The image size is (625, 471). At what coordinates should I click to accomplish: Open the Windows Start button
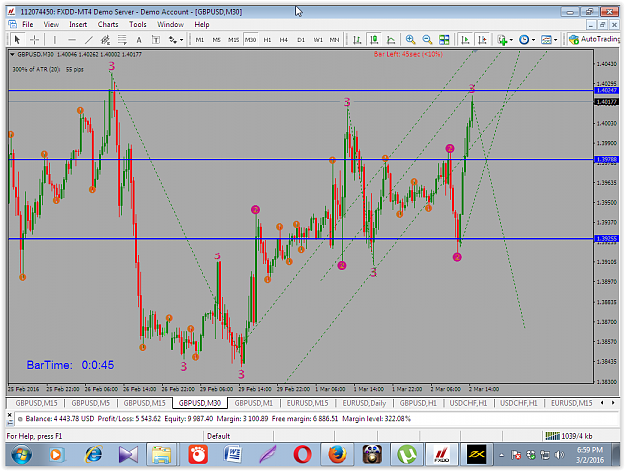(x=22, y=455)
